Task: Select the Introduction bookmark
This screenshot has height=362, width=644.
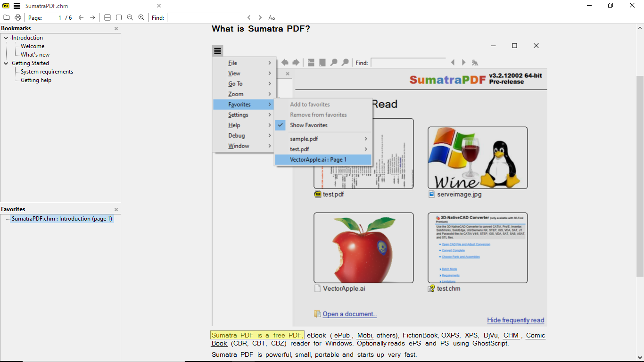Action: (27, 38)
